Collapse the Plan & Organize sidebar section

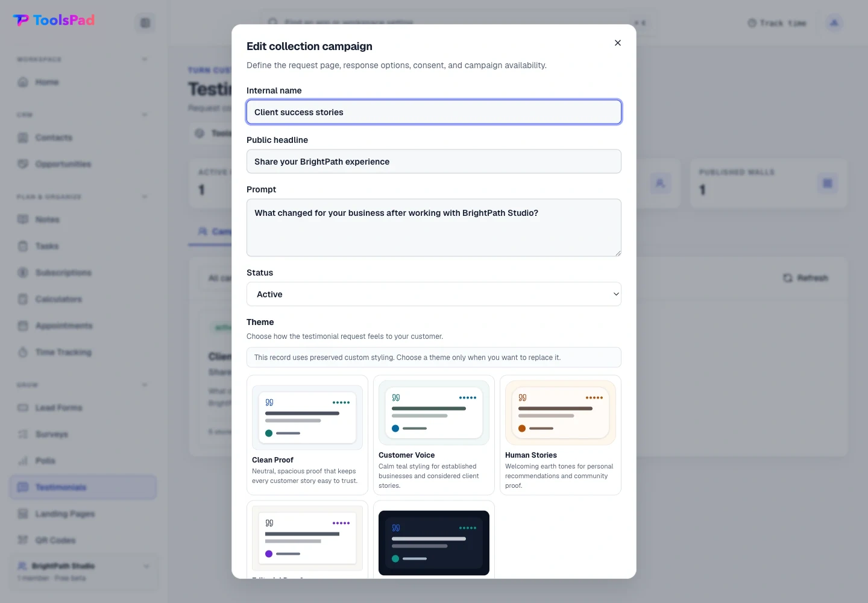(x=145, y=197)
